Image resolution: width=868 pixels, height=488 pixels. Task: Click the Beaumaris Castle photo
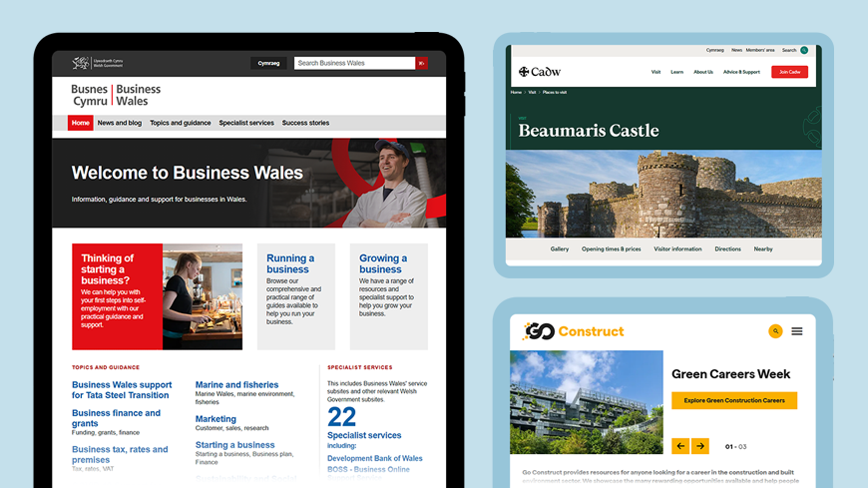point(663,194)
